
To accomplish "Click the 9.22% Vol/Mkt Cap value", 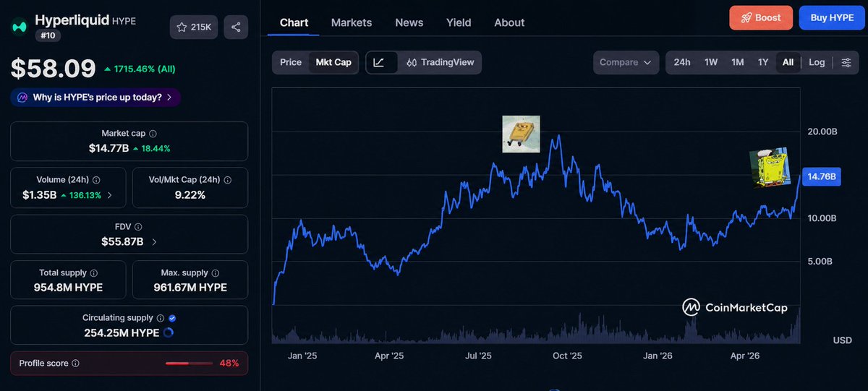I will [x=190, y=194].
